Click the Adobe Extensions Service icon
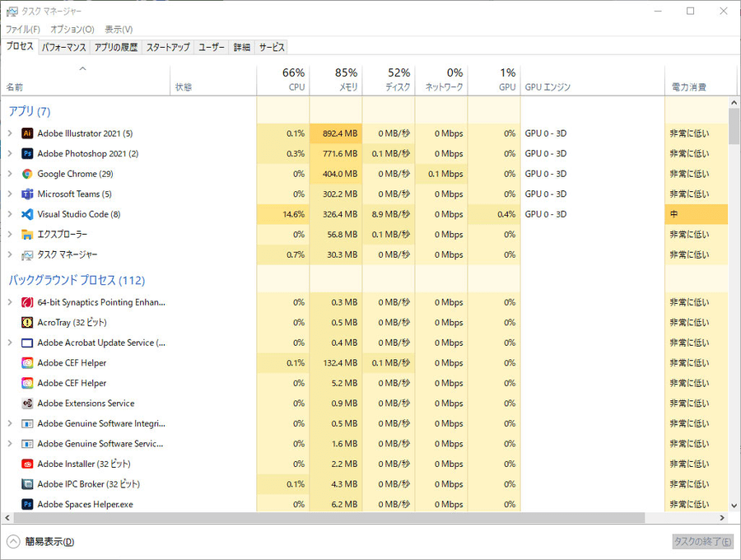This screenshot has height=560, width=741. pyautogui.click(x=27, y=404)
